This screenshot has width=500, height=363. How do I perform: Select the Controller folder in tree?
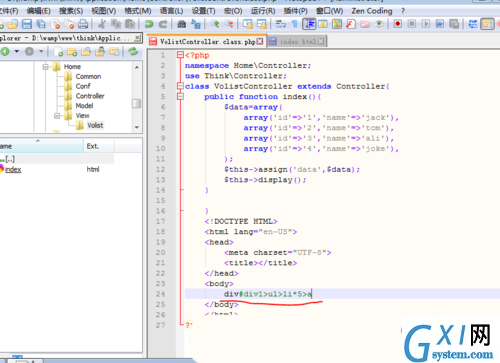coord(90,96)
